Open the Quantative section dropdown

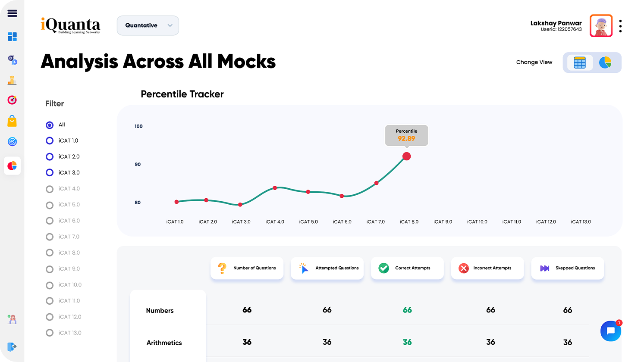[x=148, y=25]
